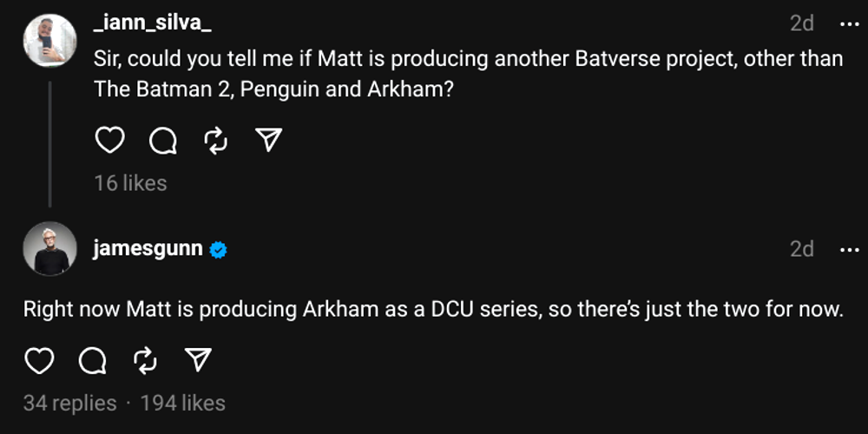
Task: Open the _iann_silva_ profile name
Action: [x=152, y=23]
